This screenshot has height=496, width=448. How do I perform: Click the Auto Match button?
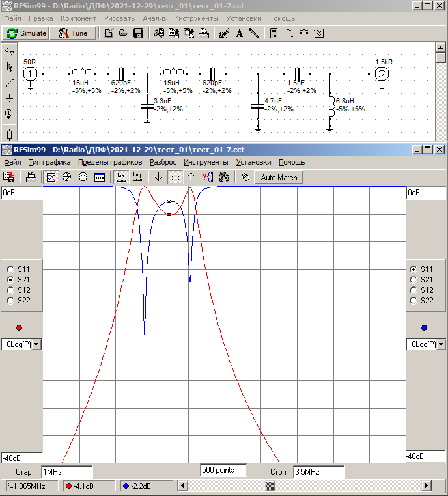[279, 178]
